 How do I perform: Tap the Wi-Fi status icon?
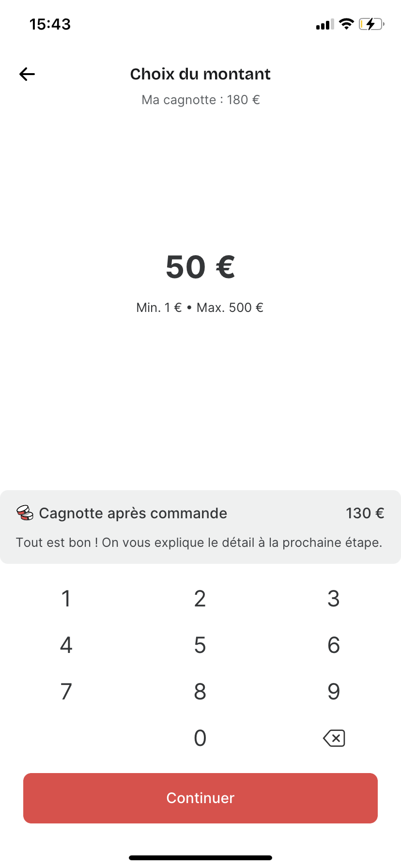346,24
